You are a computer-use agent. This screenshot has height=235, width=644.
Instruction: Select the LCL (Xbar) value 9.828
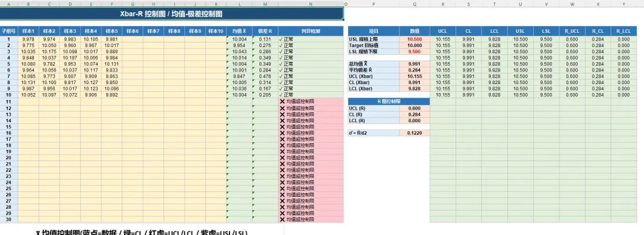[x=414, y=89]
